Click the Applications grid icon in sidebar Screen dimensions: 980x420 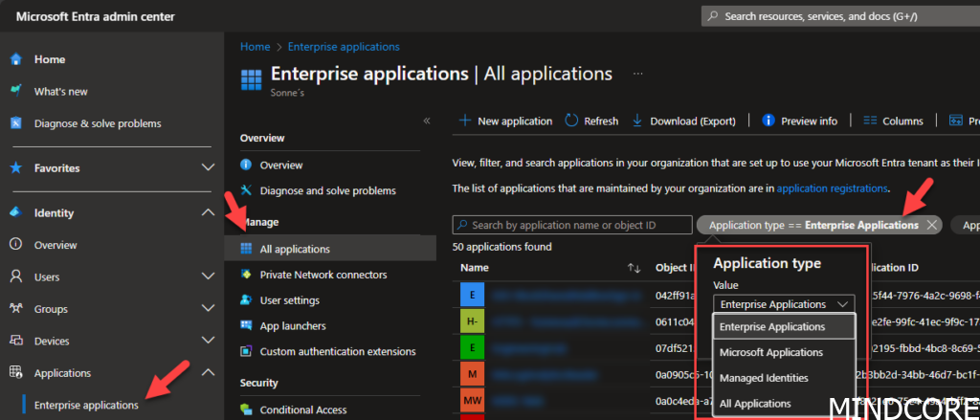(17, 373)
